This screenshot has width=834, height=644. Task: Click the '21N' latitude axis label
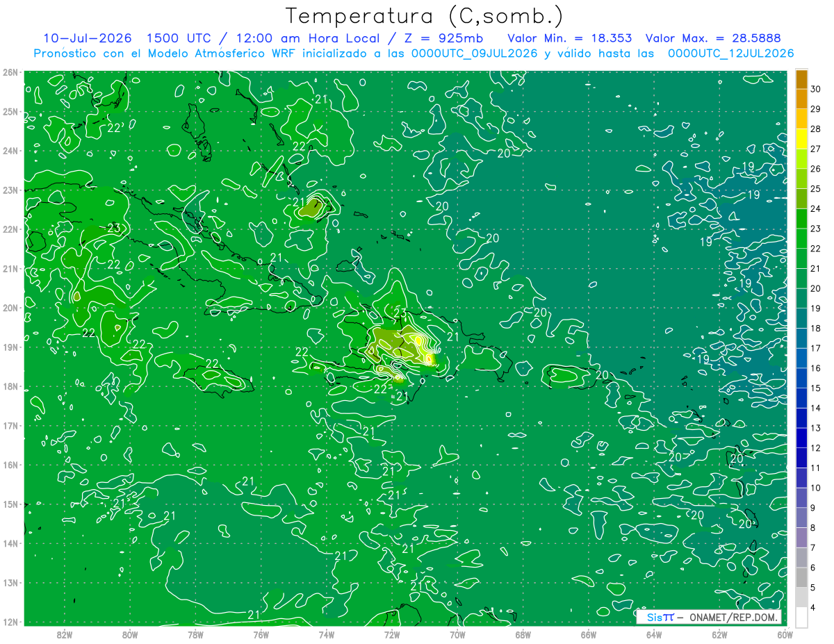pyautogui.click(x=10, y=268)
